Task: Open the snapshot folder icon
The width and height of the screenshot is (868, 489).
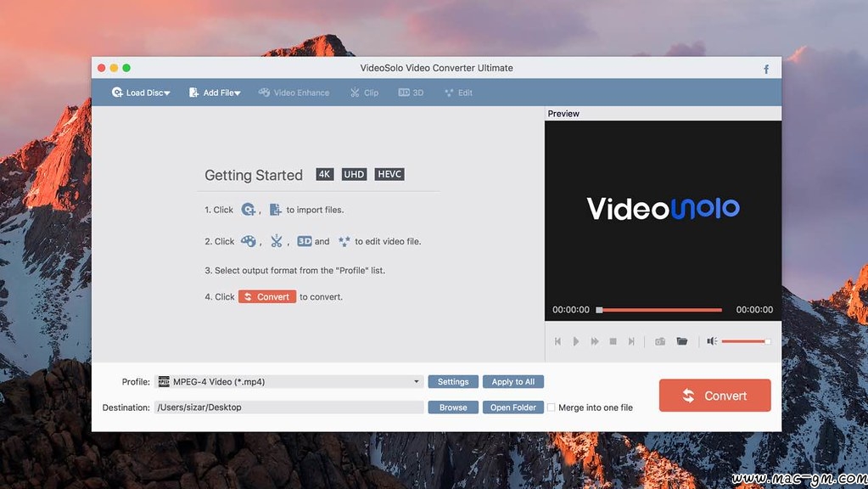Action: (682, 341)
